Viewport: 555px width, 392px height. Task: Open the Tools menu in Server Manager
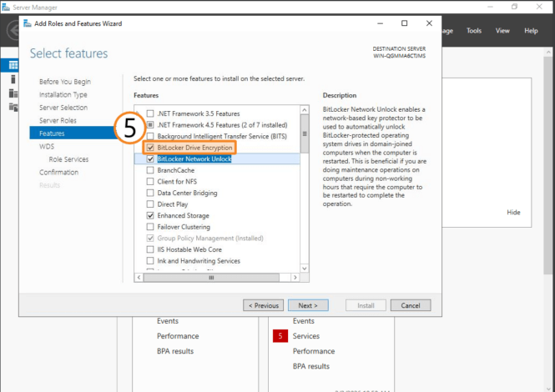(474, 31)
